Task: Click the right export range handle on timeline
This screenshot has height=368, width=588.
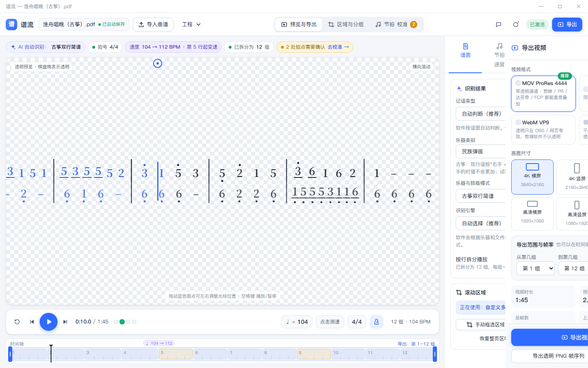Action: (435, 354)
